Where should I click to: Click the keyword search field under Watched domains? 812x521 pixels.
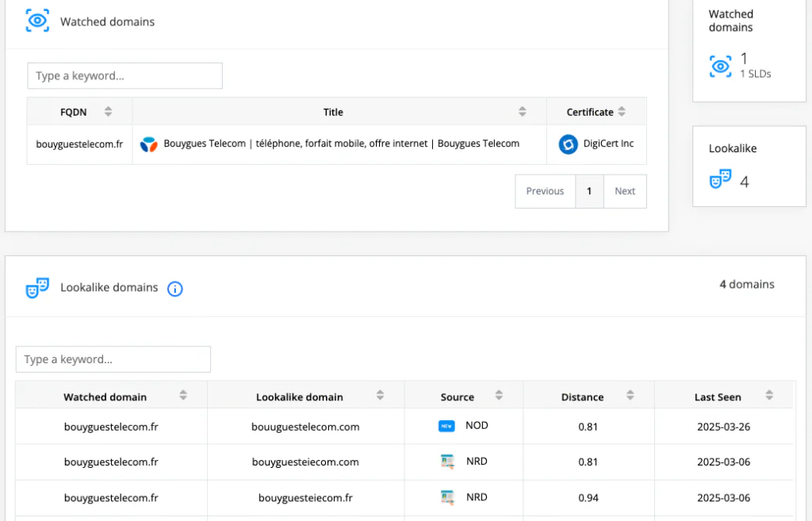124,75
